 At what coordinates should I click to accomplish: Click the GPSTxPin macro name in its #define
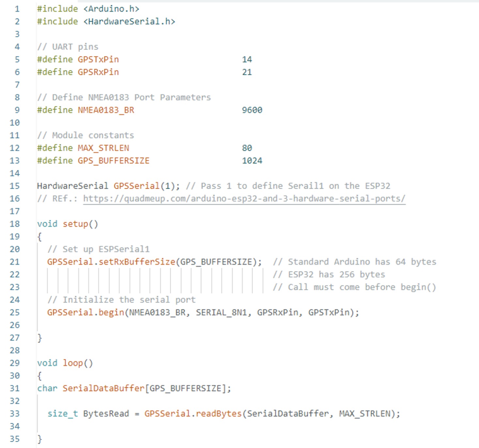(98, 59)
